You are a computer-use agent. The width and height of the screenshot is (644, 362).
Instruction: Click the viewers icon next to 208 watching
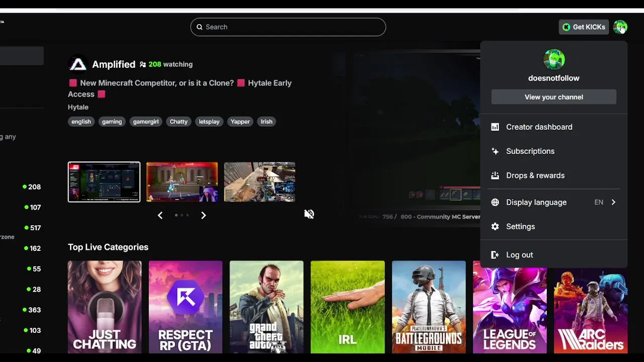tap(143, 64)
